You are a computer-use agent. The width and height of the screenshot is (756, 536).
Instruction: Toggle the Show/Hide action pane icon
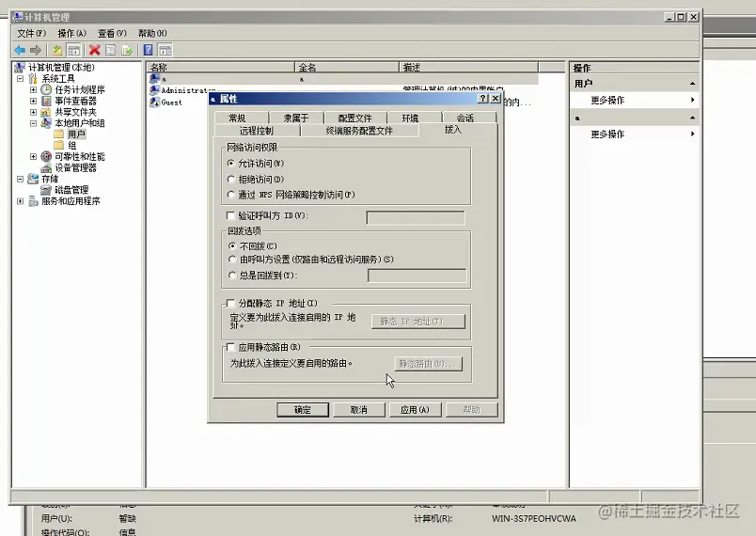pos(165,50)
